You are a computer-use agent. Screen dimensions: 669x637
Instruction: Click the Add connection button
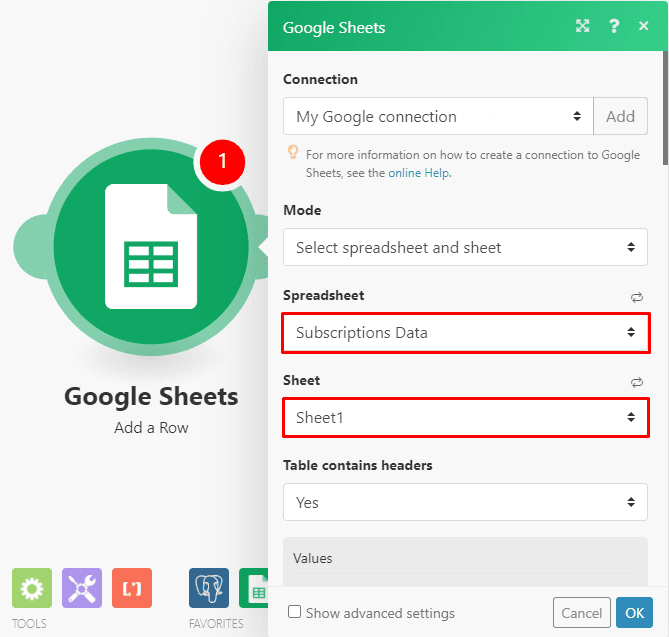[x=620, y=117]
